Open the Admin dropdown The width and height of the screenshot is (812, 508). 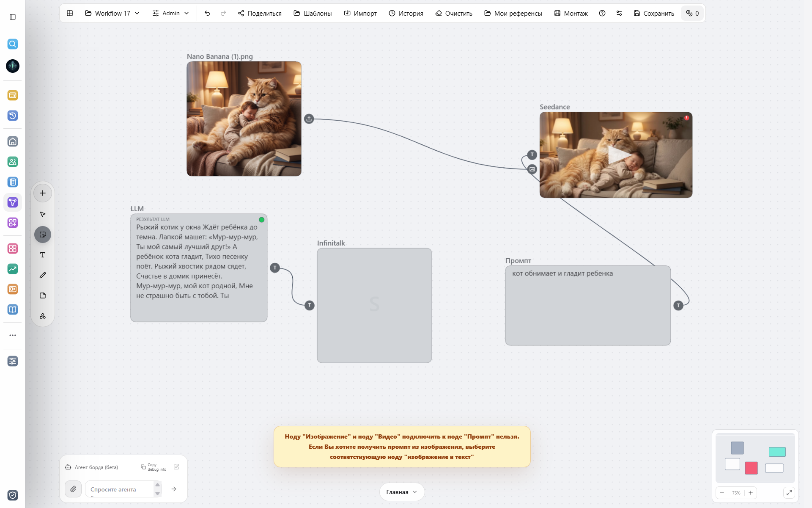(x=170, y=13)
